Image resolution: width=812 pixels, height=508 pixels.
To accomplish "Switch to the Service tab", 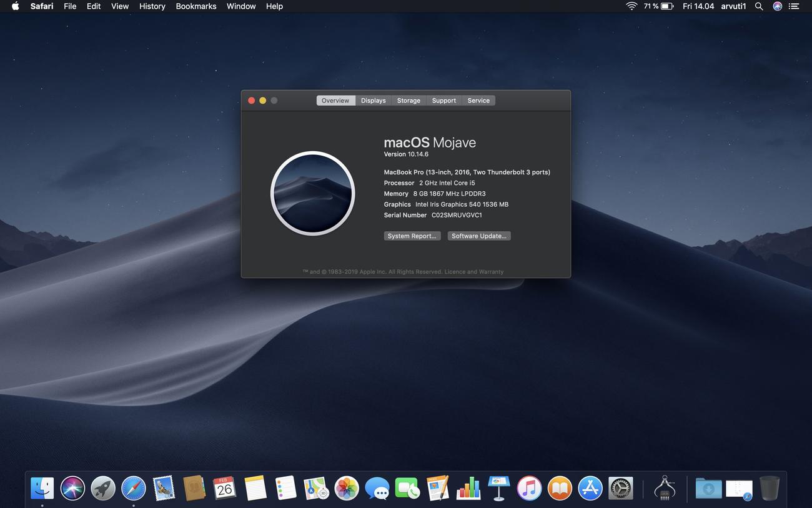I will (478, 101).
